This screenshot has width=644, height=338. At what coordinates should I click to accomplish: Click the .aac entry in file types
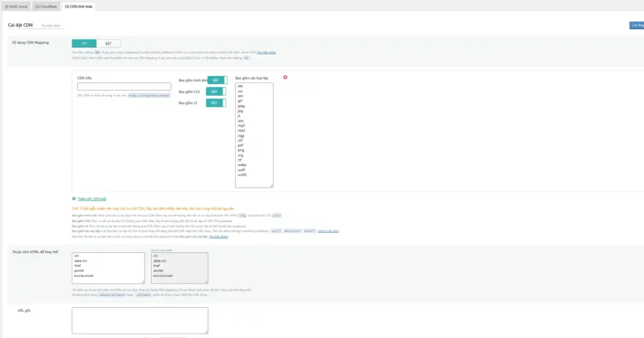[240, 86]
